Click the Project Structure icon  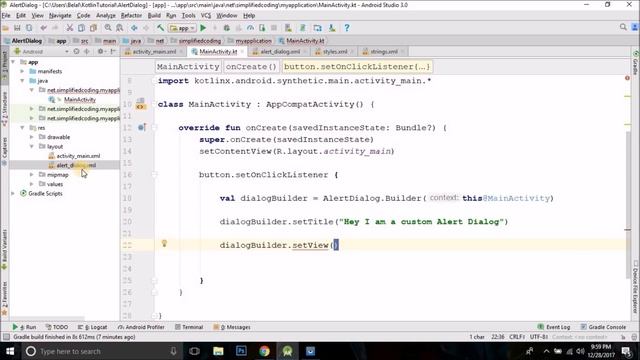click(x=318, y=28)
